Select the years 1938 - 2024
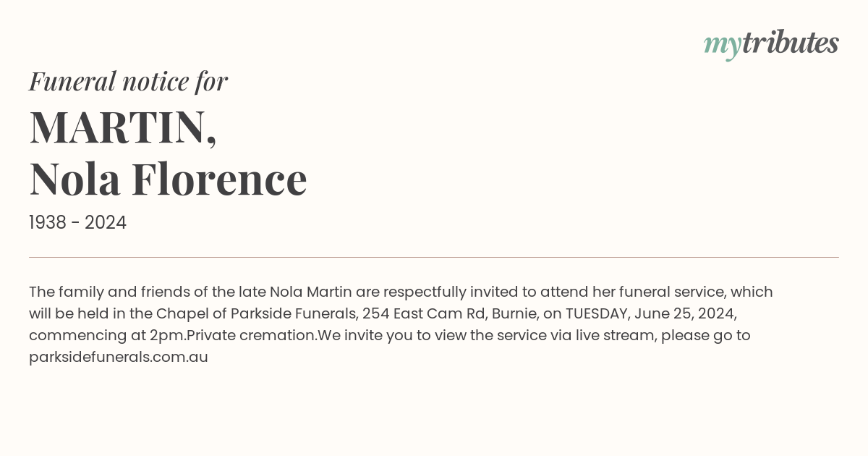This screenshot has width=868, height=456. (77, 223)
